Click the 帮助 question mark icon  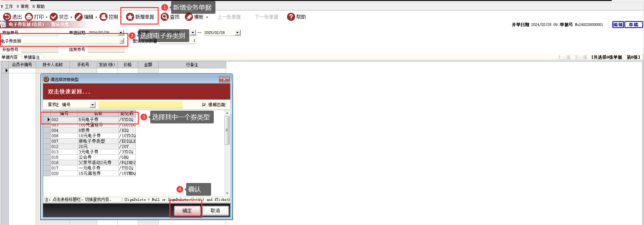[x=291, y=17]
